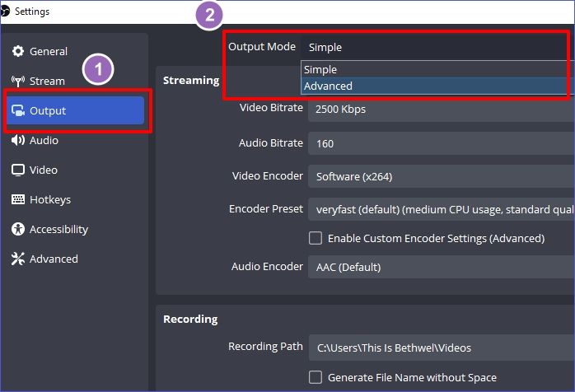Choose Advanced in Output Mode list
The image size is (575, 392).
pyautogui.click(x=438, y=86)
